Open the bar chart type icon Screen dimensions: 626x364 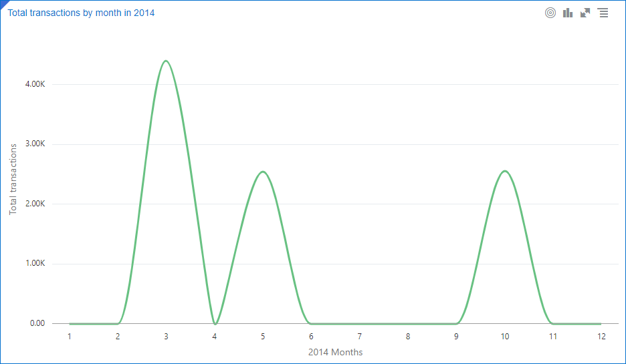click(568, 13)
